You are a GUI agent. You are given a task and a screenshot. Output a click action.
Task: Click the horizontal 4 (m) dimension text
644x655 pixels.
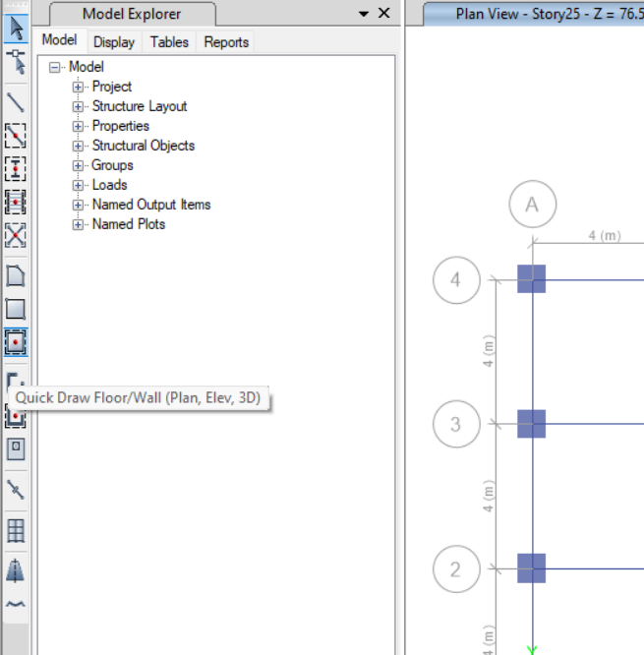(x=605, y=236)
